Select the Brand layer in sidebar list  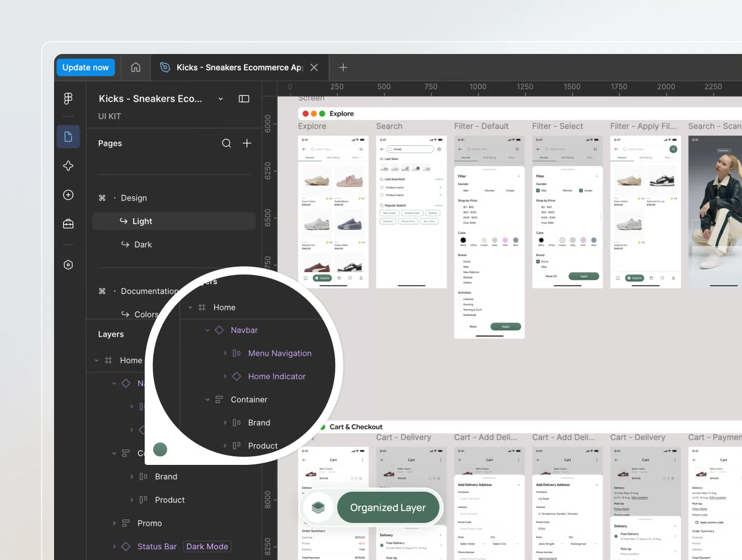pyautogui.click(x=166, y=477)
